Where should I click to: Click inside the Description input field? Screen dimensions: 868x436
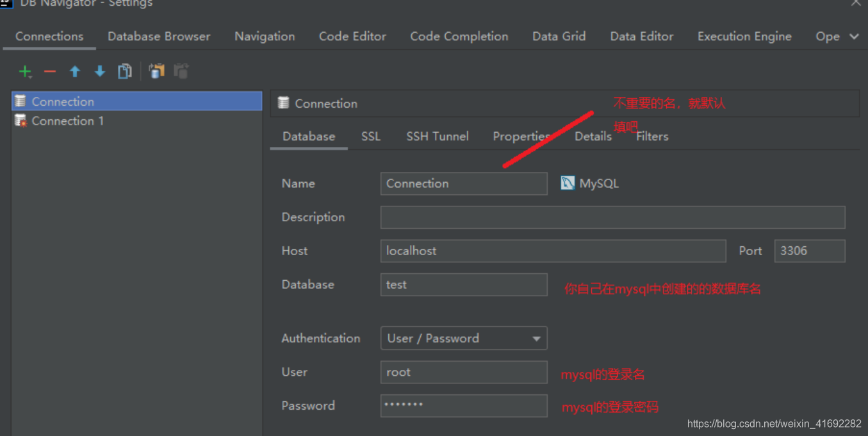(x=612, y=217)
